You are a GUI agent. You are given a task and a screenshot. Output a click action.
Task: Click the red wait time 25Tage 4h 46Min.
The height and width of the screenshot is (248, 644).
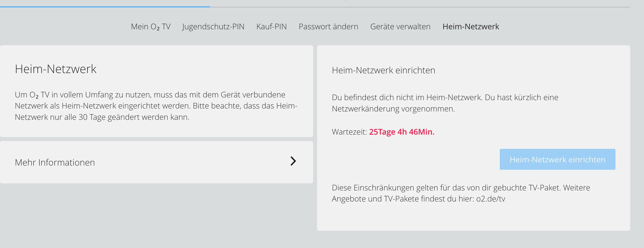402,132
